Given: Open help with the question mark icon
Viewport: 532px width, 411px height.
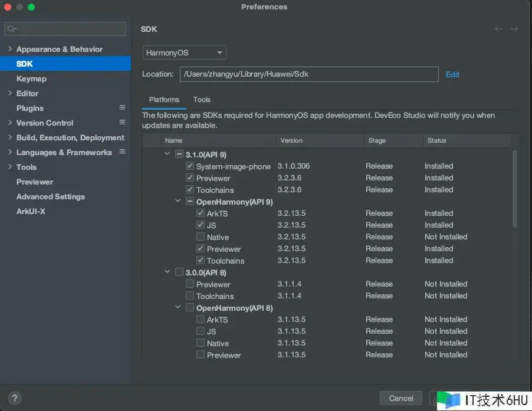Looking at the screenshot, I should pos(15,398).
